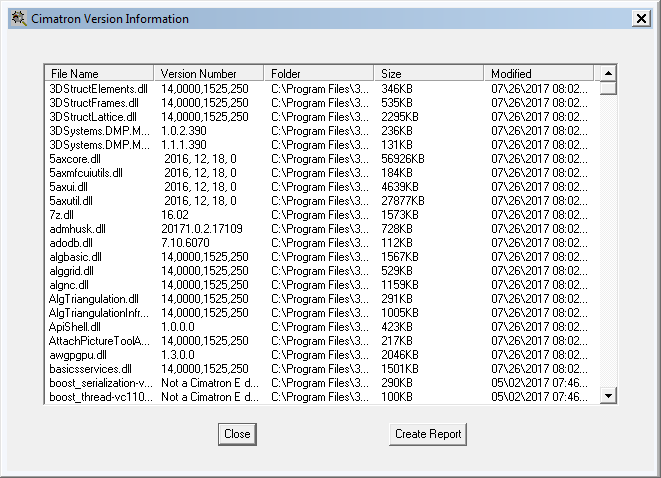The height and width of the screenshot is (478, 661).
Task: Click the Close button
Action: (237, 434)
